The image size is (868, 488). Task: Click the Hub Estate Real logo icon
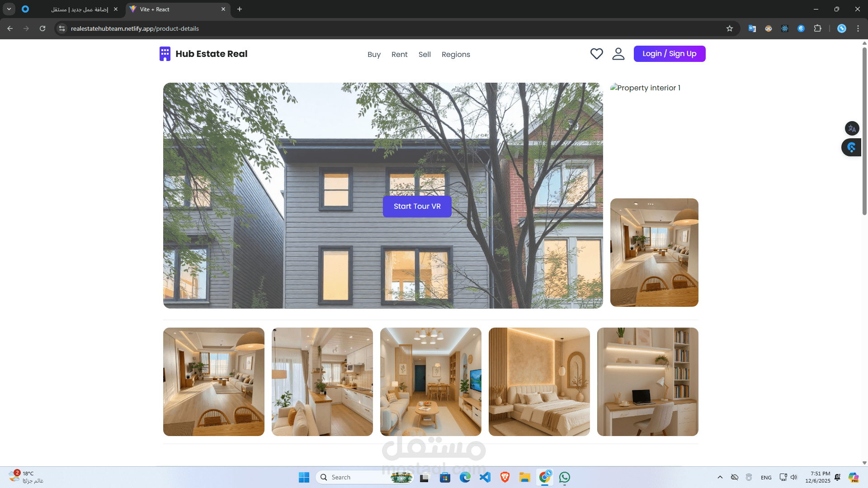[x=165, y=54]
